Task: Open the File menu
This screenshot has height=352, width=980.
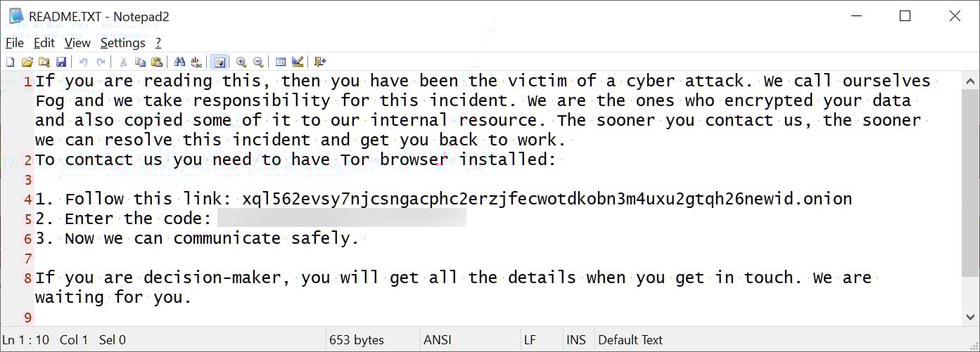Action: click(15, 43)
